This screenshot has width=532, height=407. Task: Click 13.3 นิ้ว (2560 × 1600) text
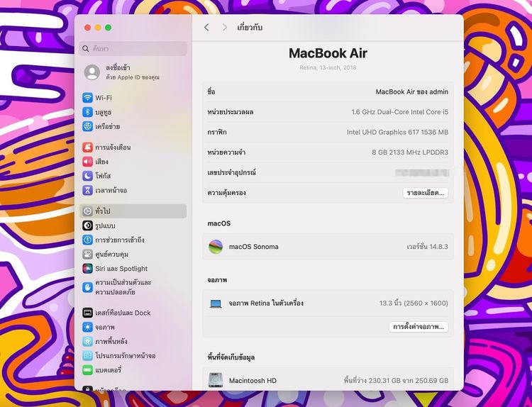pos(414,303)
